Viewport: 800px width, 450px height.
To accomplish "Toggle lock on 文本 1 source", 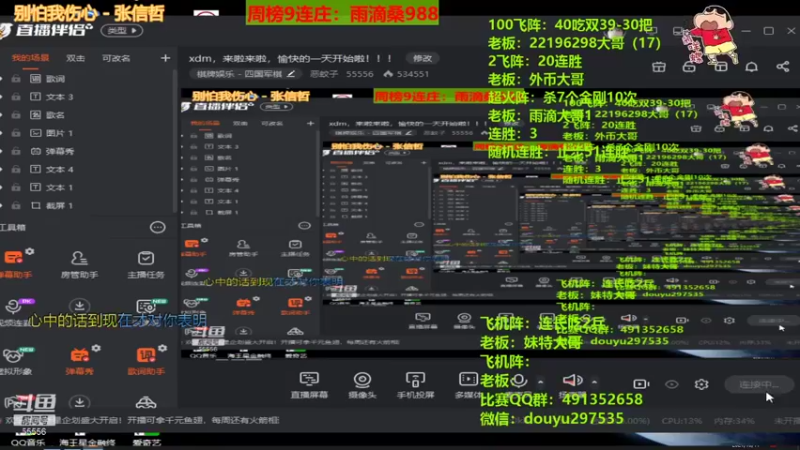I will point(16,187).
